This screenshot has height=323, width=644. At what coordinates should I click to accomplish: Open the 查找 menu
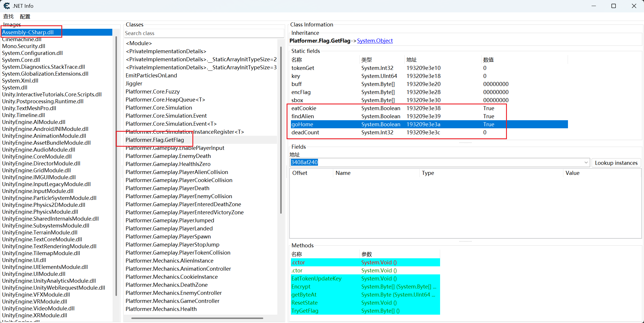pos(8,17)
